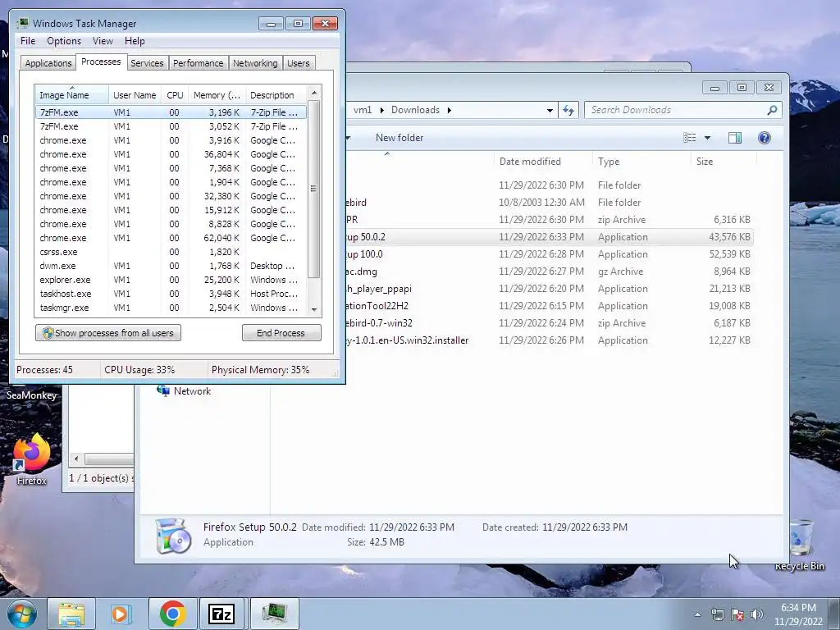The image size is (840, 630).
Task: Sort files by Date modified column
Action: coord(543,162)
